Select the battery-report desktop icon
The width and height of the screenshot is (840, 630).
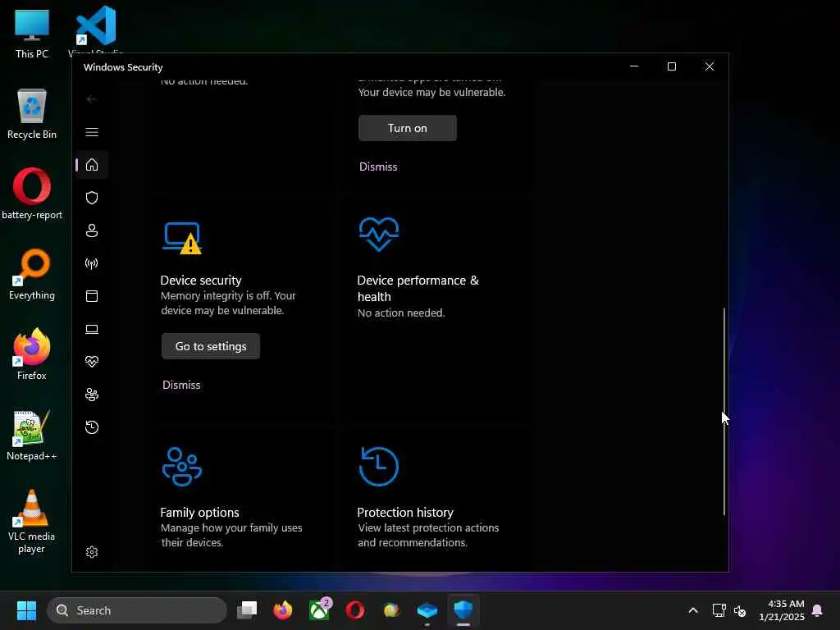tap(32, 194)
